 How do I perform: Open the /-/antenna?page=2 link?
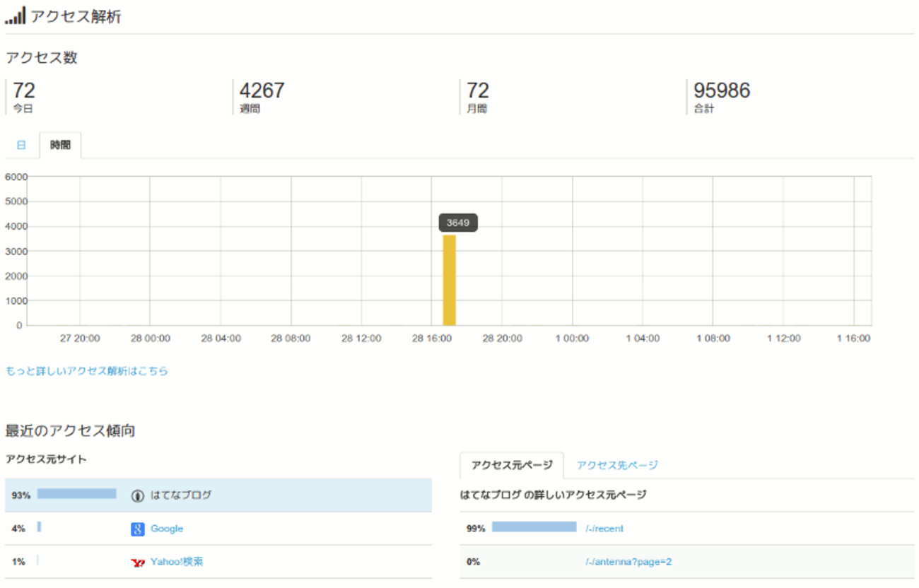(628, 562)
